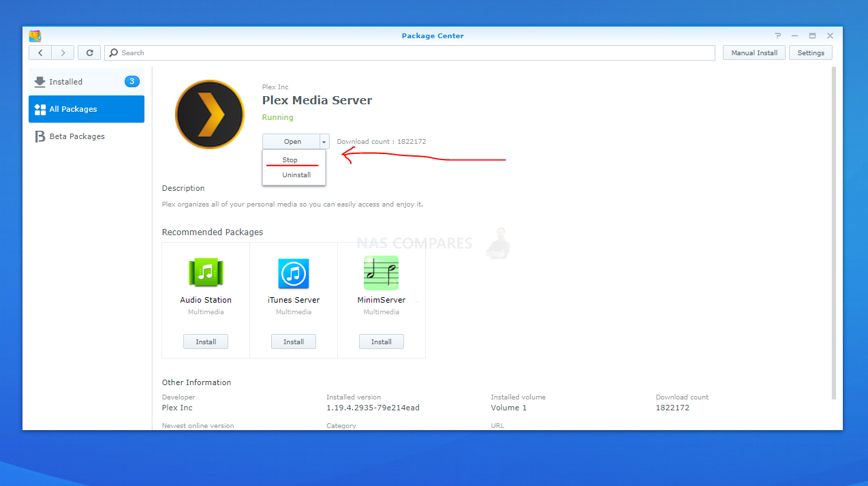This screenshot has height=486, width=868.
Task: Switch to Beta Packages section
Action: pyautogui.click(x=87, y=136)
